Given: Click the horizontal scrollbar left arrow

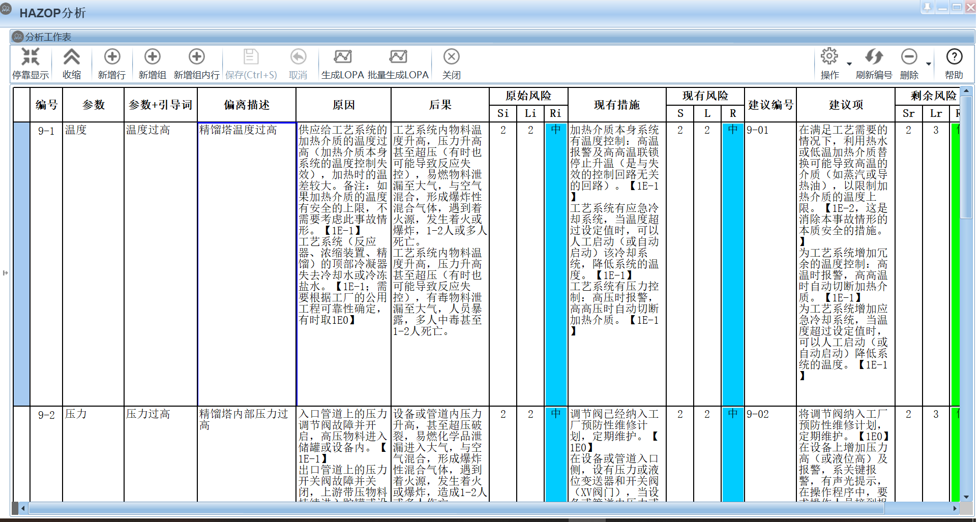Looking at the screenshot, I should [x=23, y=508].
